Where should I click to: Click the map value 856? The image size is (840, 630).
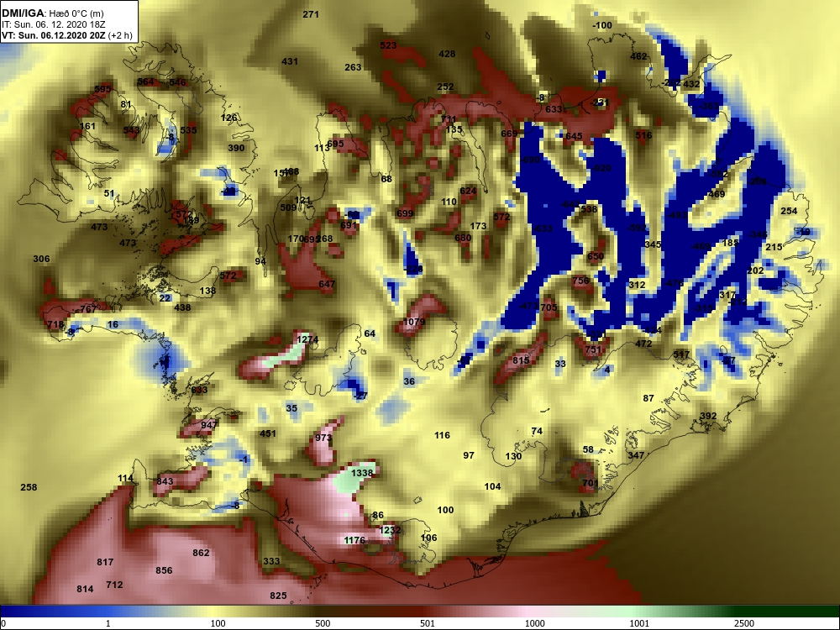click(x=164, y=570)
